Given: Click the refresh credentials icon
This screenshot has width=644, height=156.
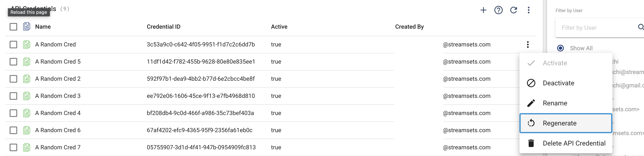Looking at the screenshot, I should (514, 10).
